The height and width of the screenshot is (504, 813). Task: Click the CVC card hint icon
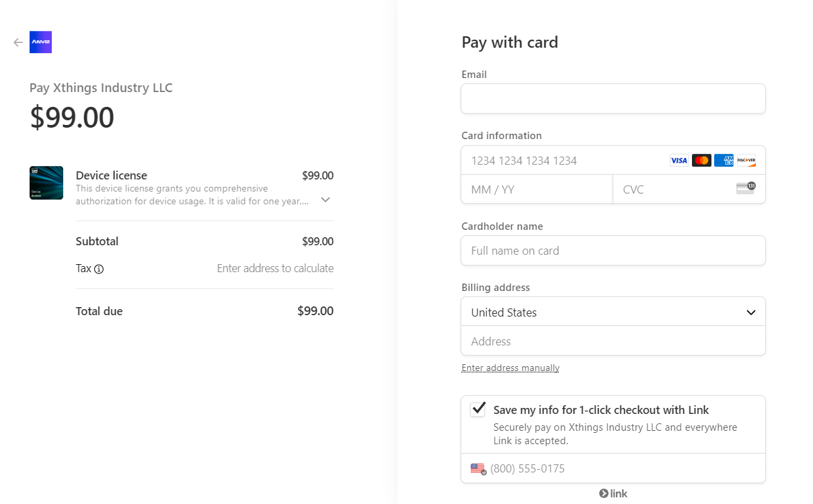pos(746,188)
